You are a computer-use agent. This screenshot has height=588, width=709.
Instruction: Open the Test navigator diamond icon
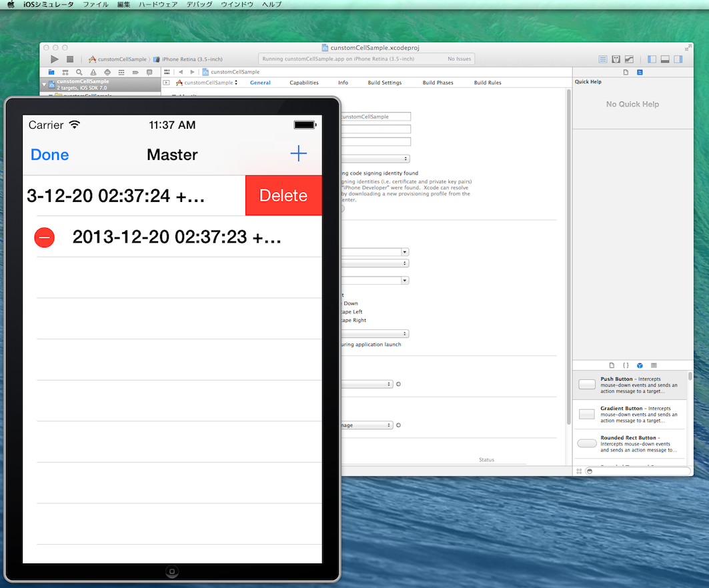pos(107,72)
